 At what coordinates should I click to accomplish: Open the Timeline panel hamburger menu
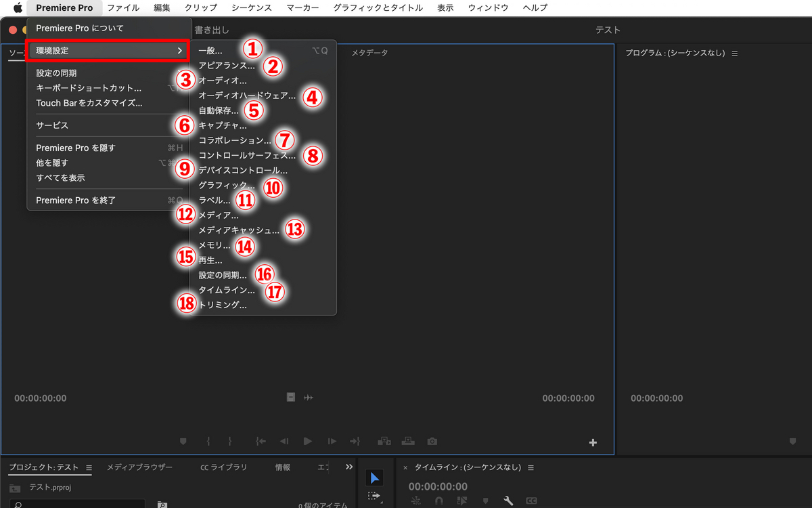tap(531, 467)
